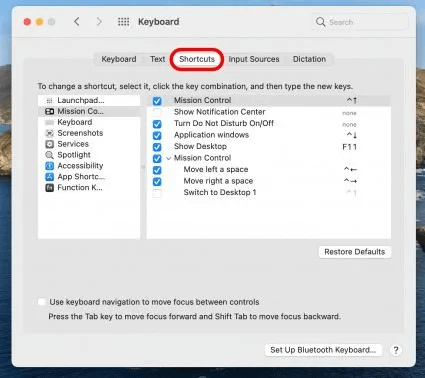Image resolution: width=425 pixels, height=378 pixels.
Task: Open the show-all preferences grid icon
Action: pos(124,22)
